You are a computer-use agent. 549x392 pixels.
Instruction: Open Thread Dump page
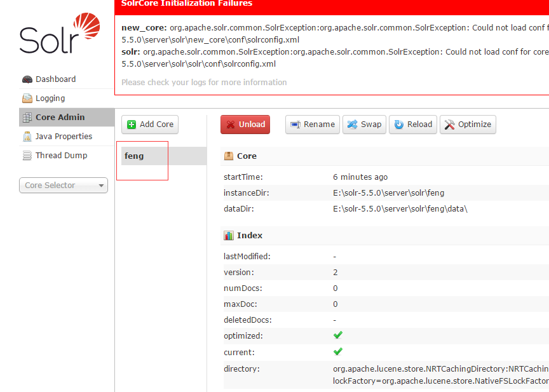coord(67,156)
